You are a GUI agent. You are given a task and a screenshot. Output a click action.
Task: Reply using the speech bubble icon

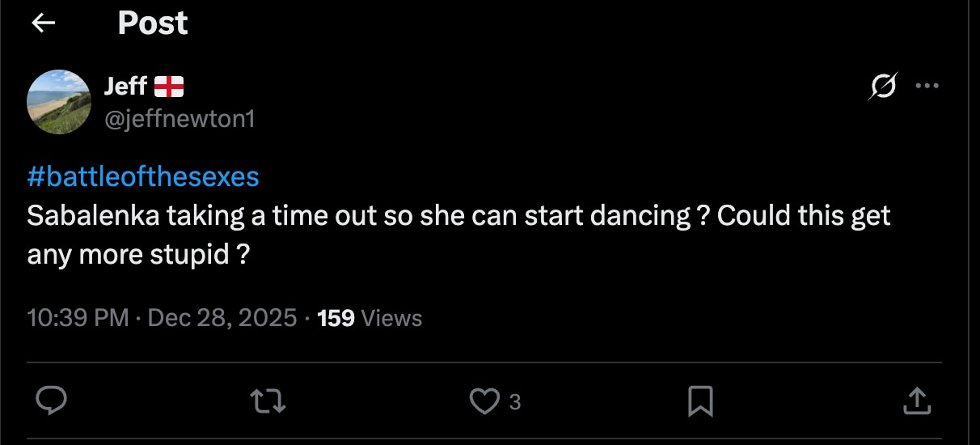click(51, 401)
